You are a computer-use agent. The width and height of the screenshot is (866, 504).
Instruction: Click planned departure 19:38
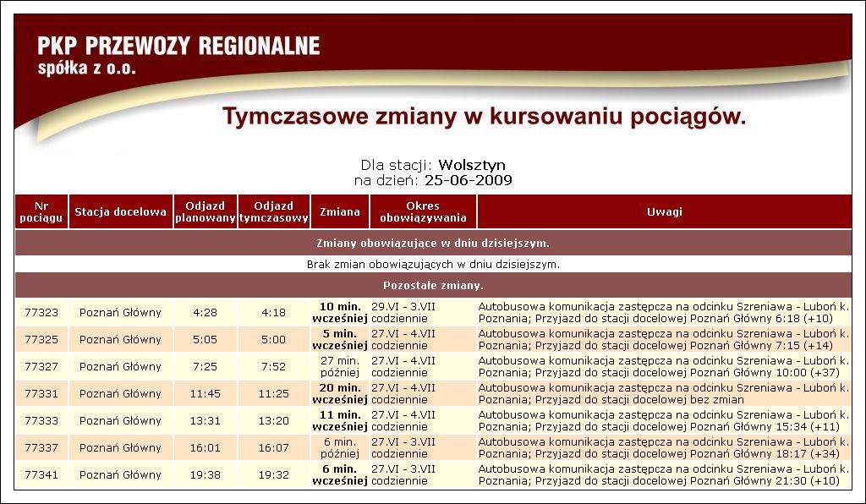coord(206,474)
